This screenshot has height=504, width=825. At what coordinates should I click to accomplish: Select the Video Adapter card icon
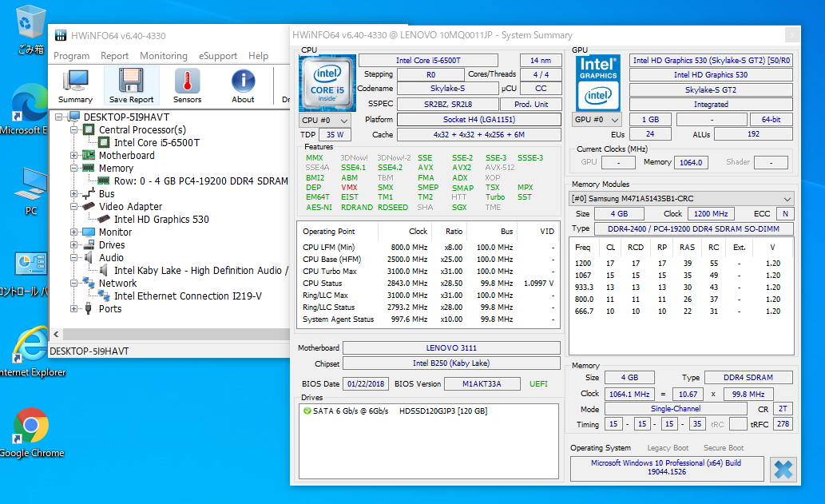click(89, 206)
